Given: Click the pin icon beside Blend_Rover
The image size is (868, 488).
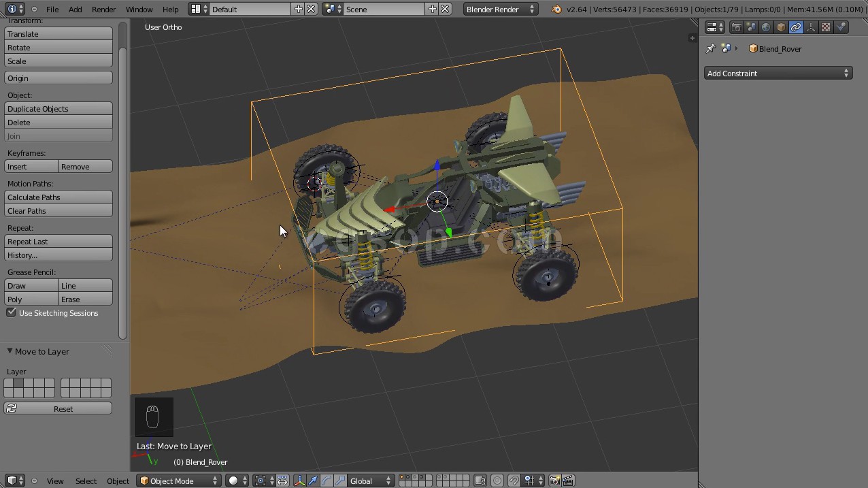Looking at the screenshot, I should 711,49.
